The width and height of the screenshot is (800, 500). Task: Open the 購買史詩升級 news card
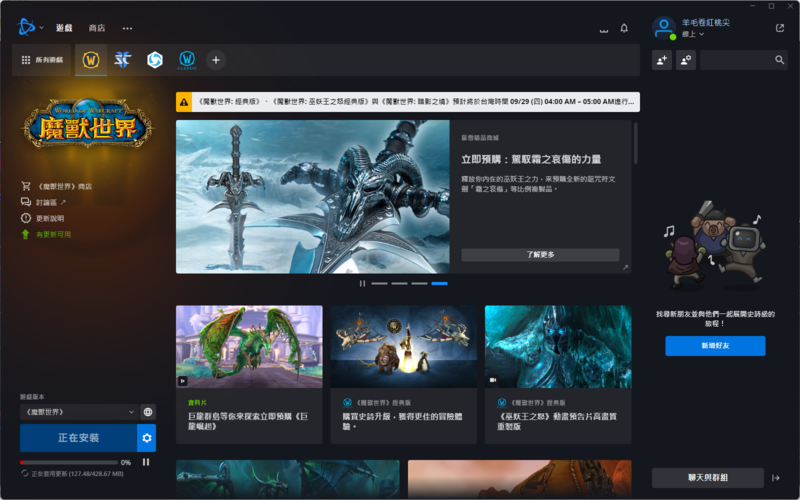click(404, 374)
